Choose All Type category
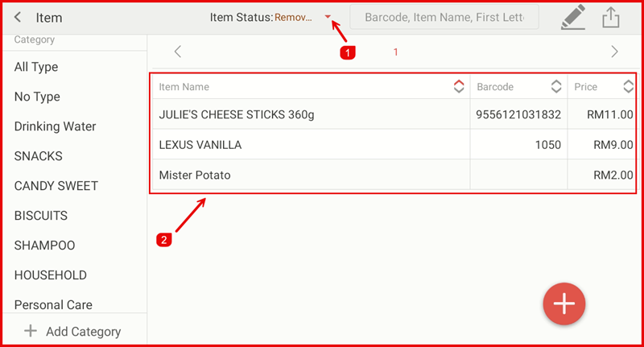 36,67
